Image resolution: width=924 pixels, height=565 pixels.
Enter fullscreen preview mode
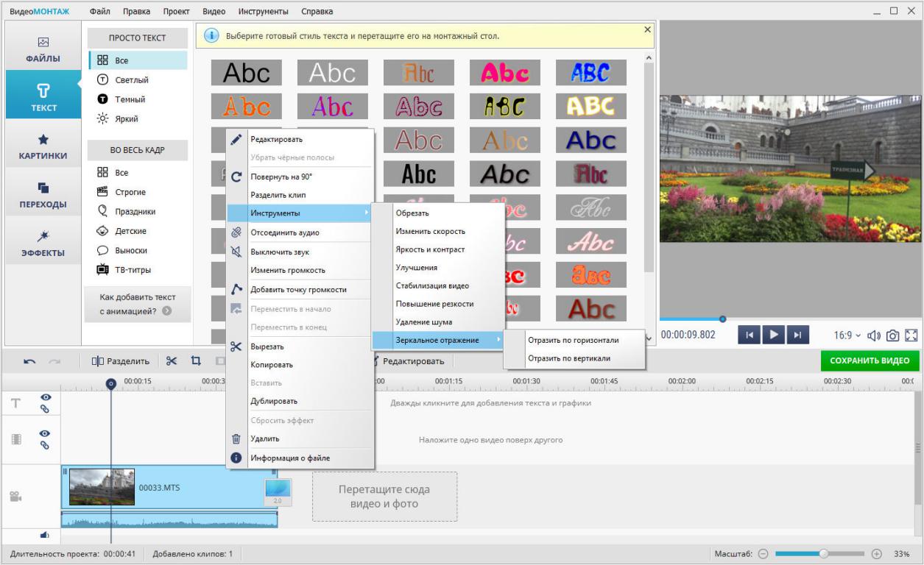click(911, 335)
